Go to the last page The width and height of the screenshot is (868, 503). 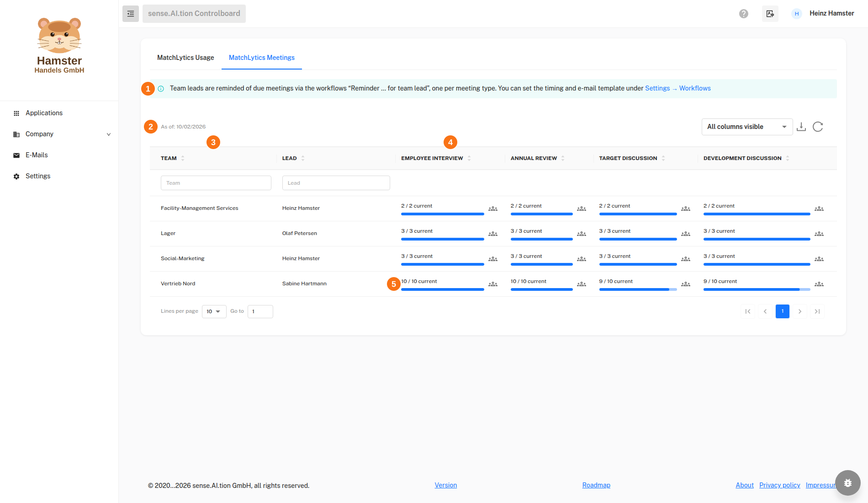coord(817,311)
